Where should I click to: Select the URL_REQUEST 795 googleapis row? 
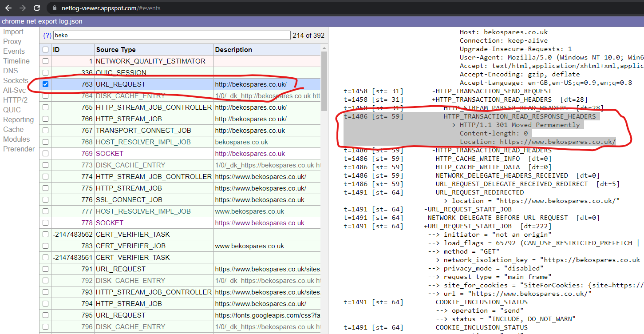pos(180,315)
